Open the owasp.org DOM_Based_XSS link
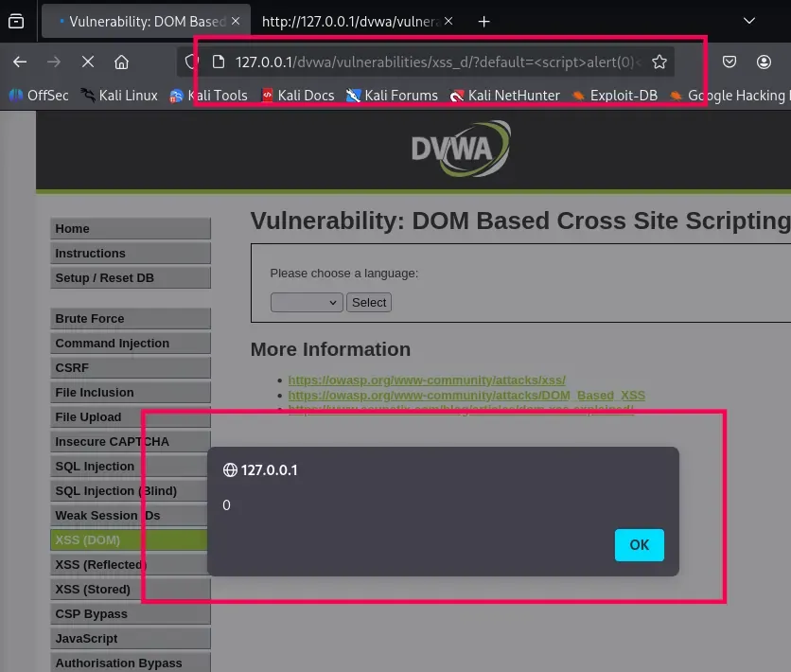Viewport: 791px width, 672px height. pos(466,395)
